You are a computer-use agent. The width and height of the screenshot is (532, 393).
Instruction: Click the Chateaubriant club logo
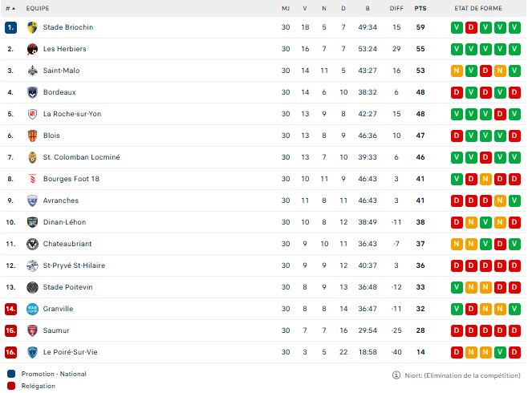point(32,244)
